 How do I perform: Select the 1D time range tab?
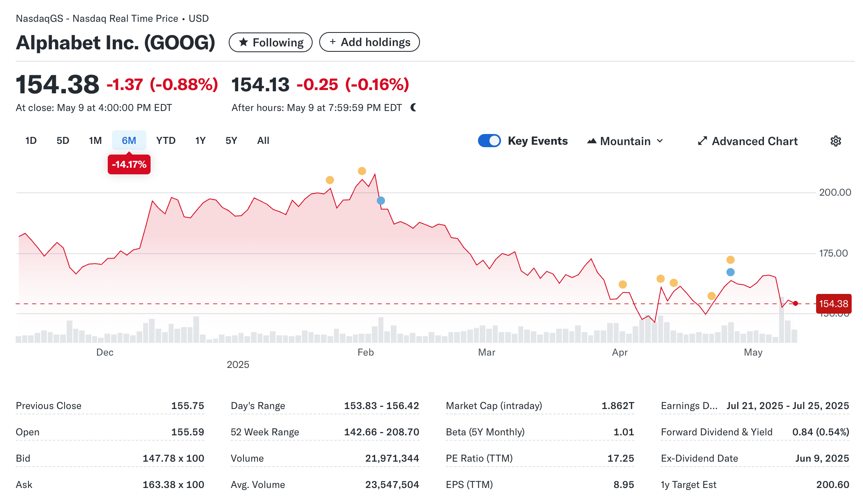[x=31, y=141]
